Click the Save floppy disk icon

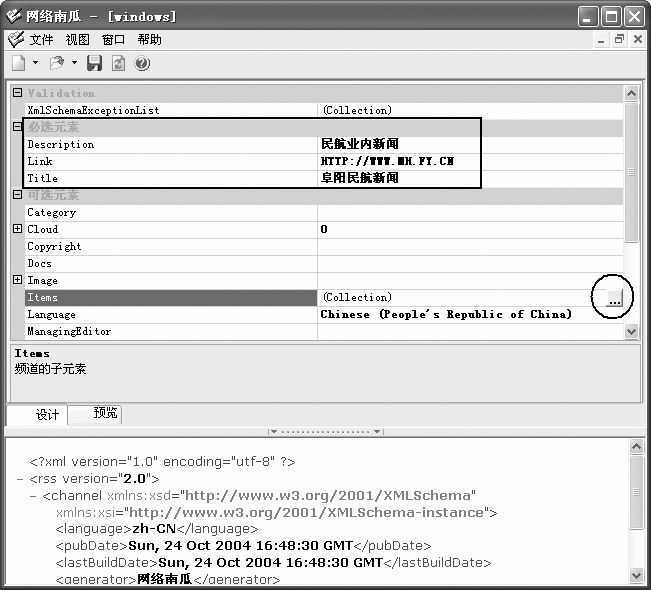pos(94,63)
